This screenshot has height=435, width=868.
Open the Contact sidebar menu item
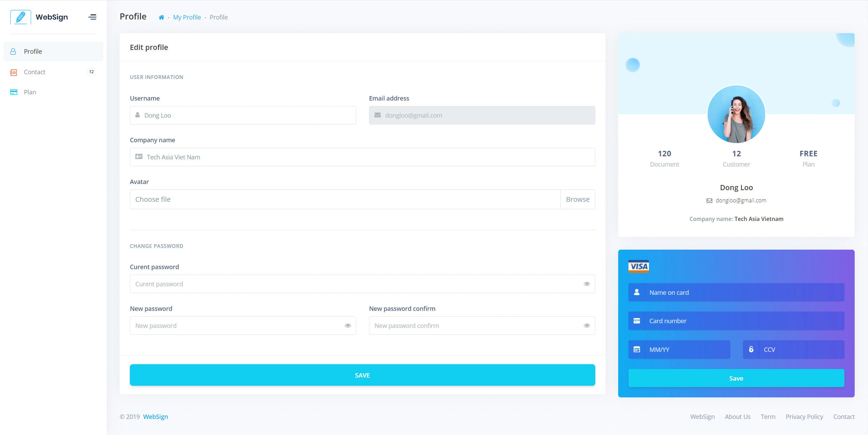(35, 72)
